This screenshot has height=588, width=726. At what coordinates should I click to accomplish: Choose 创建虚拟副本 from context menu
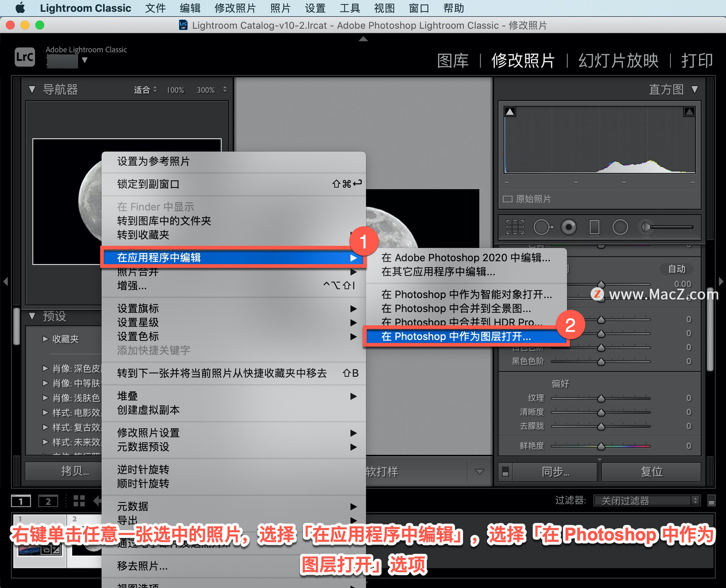pos(234,410)
